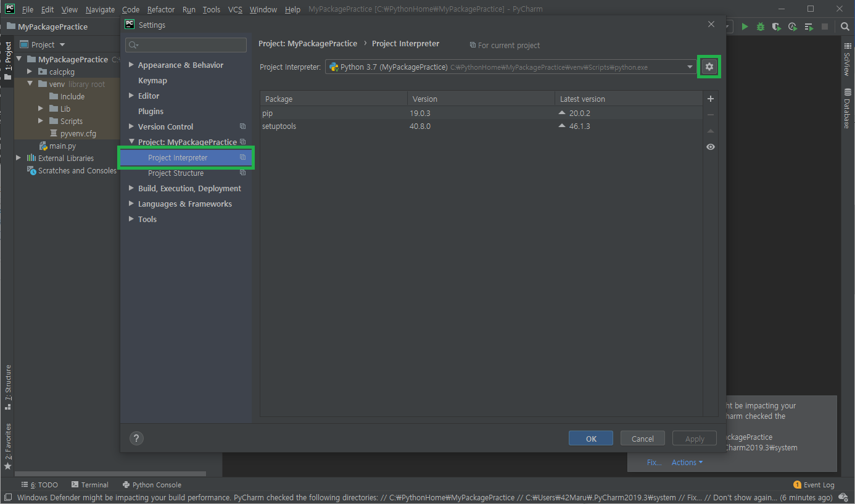Toggle the 1: Project tool window tab
Image resolution: width=855 pixels, height=504 pixels.
click(x=7, y=61)
